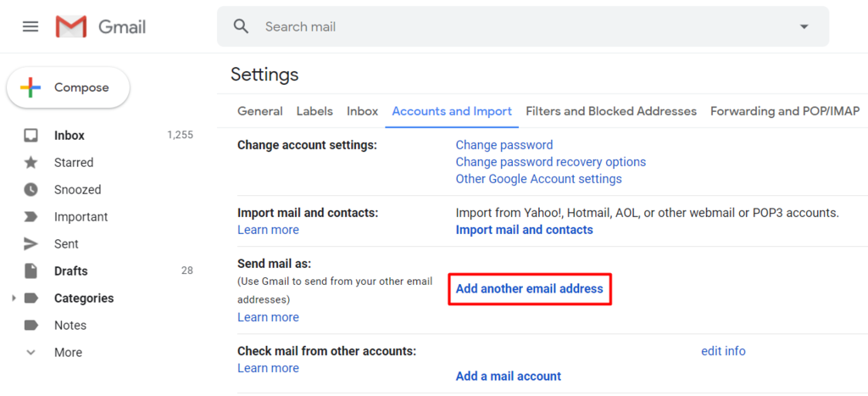Viewport: 868px width, 396px height.
Task: Click the Snoozed clock icon
Action: pos(31,190)
